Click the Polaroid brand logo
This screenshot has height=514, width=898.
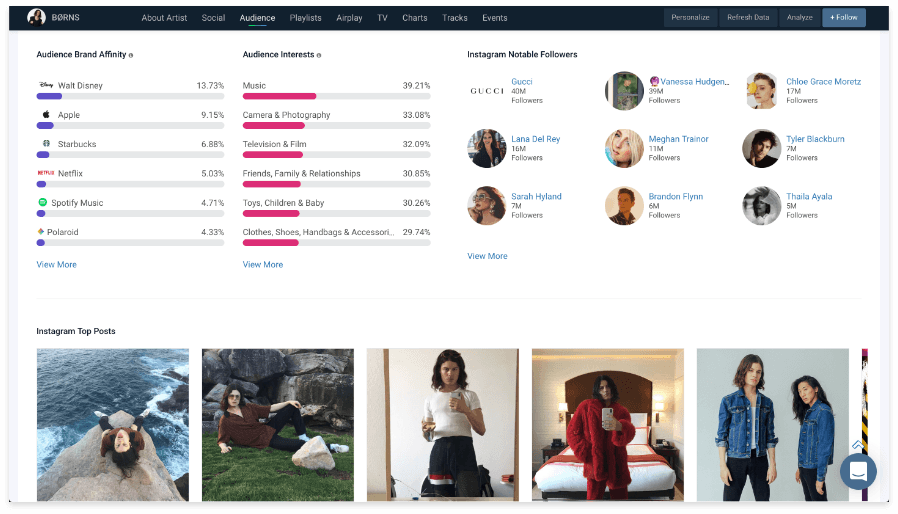(41, 232)
